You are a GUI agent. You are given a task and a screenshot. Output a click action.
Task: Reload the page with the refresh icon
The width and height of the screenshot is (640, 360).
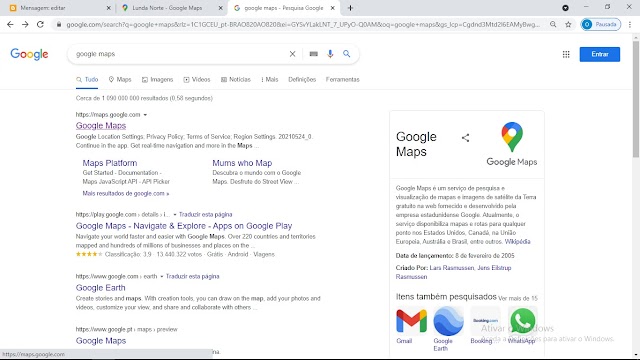pos(40,24)
